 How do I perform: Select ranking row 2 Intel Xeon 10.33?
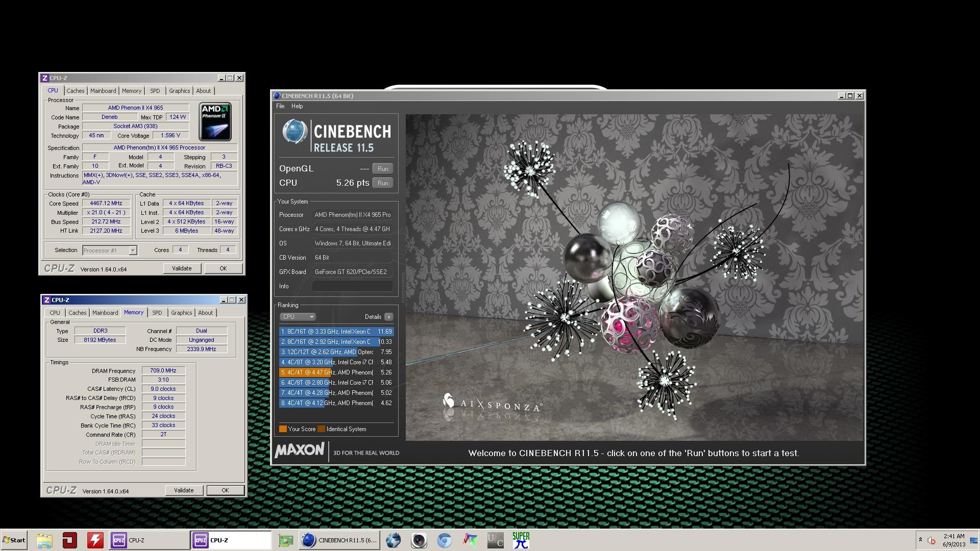(x=336, y=342)
